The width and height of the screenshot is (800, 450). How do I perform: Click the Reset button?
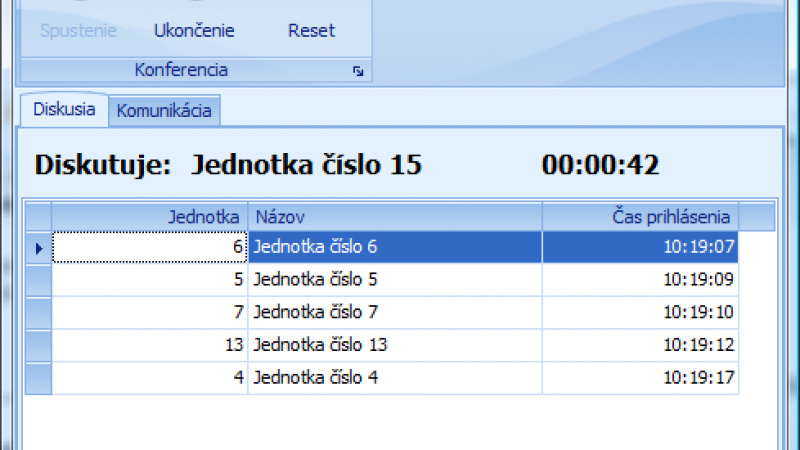click(311, 30)
